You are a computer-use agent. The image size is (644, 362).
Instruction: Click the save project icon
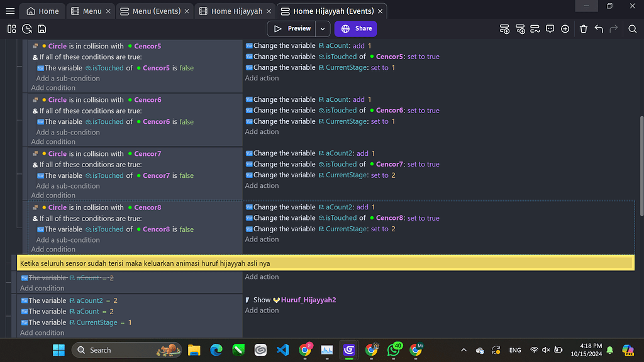click(x=42, y=29)
